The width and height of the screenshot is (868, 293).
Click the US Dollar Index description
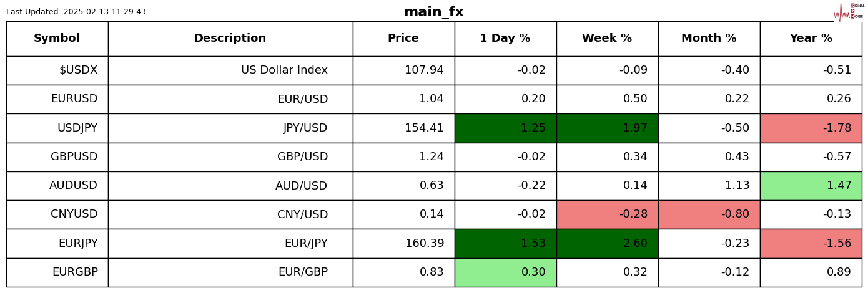[284, 70]
